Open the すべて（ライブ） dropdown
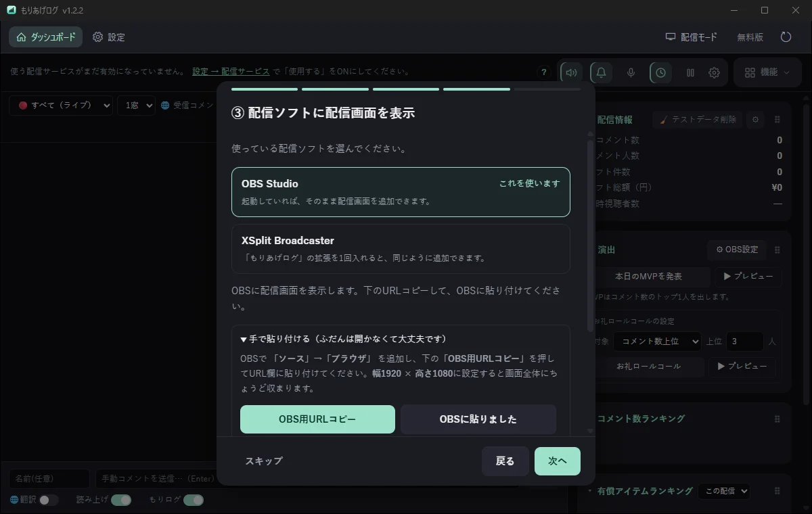The width and height of the screenshot is (812, 514). (61, 106)
